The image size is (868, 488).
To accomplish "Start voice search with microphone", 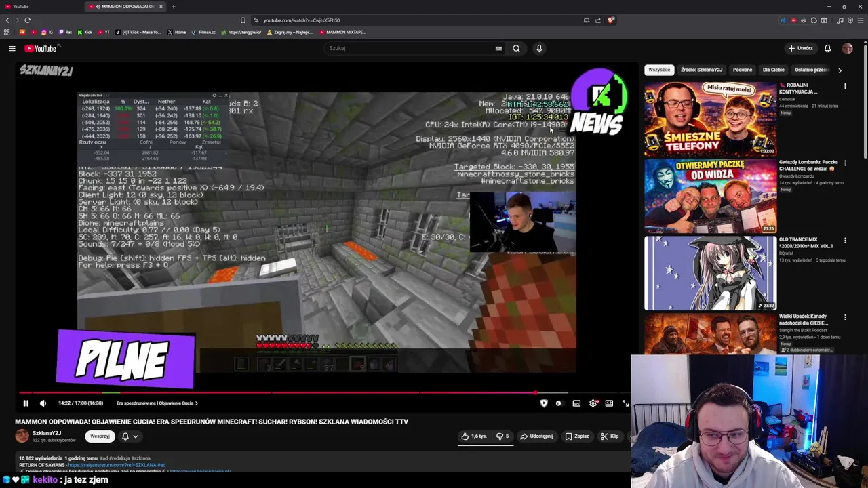I will click(539, 48).
